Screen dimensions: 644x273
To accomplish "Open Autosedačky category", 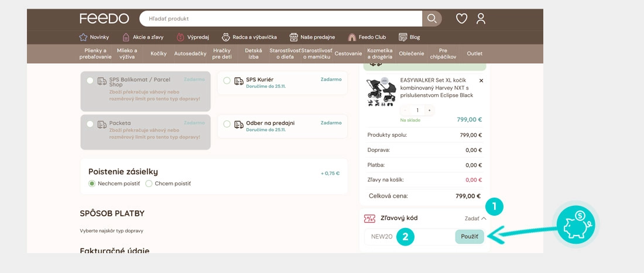I will (x=190, y=54).
